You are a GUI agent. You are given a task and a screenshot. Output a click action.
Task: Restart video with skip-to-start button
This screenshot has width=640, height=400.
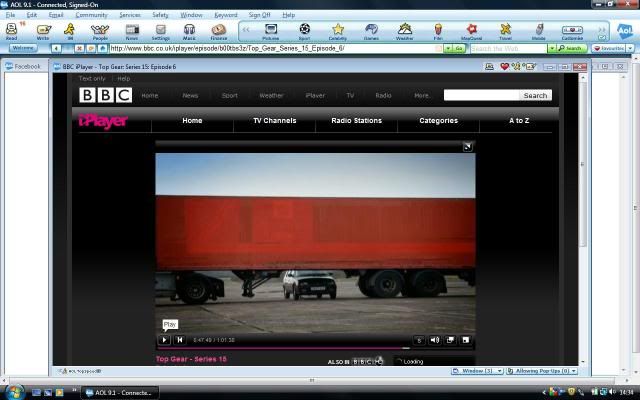(x=180, y=340)
